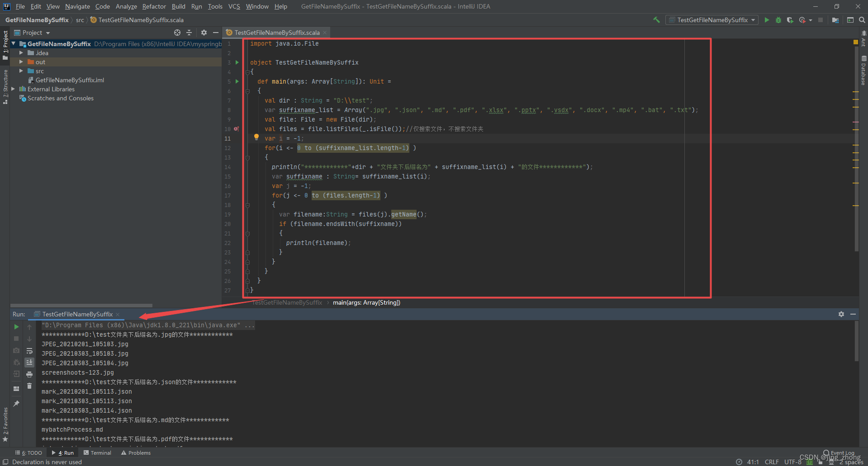This screenshot has height=466, width=868.
Task: Open Project panel settings gear
Action: [204, 33]
